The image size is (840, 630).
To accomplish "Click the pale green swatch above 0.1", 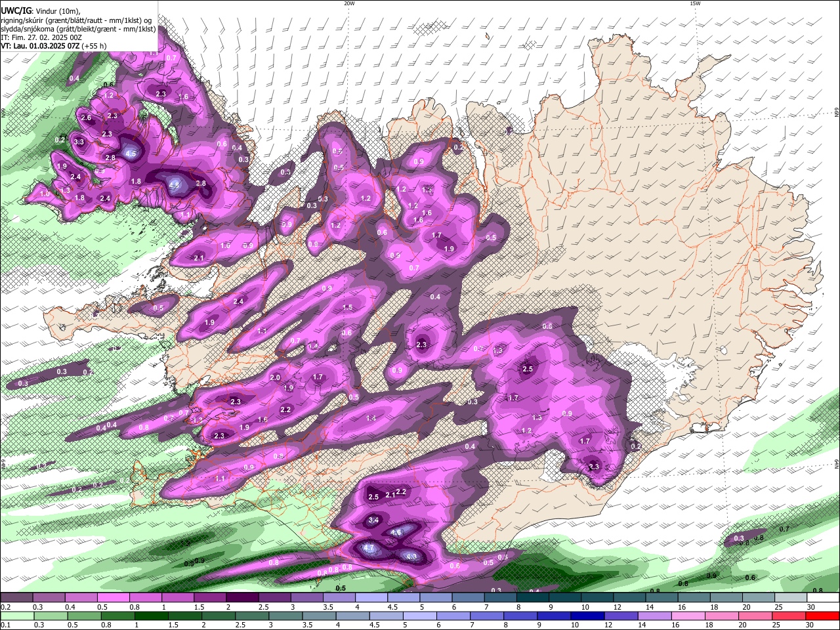I will [x=17, y=616].
